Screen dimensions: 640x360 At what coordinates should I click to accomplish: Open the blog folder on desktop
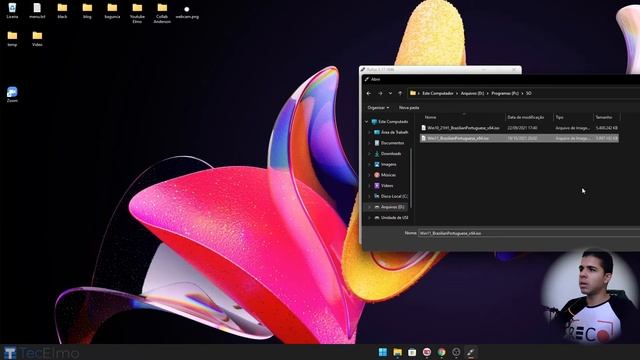click(87, 11)
